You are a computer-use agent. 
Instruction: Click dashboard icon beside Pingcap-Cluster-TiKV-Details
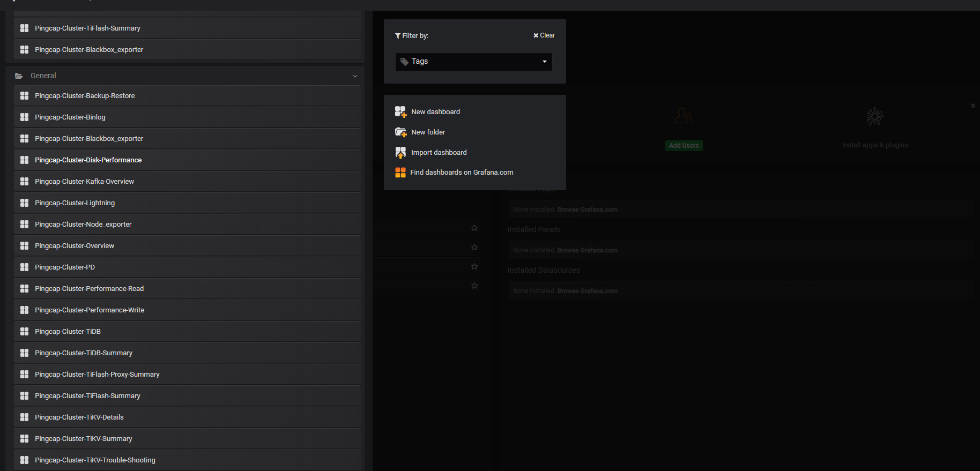coord(24,417)
